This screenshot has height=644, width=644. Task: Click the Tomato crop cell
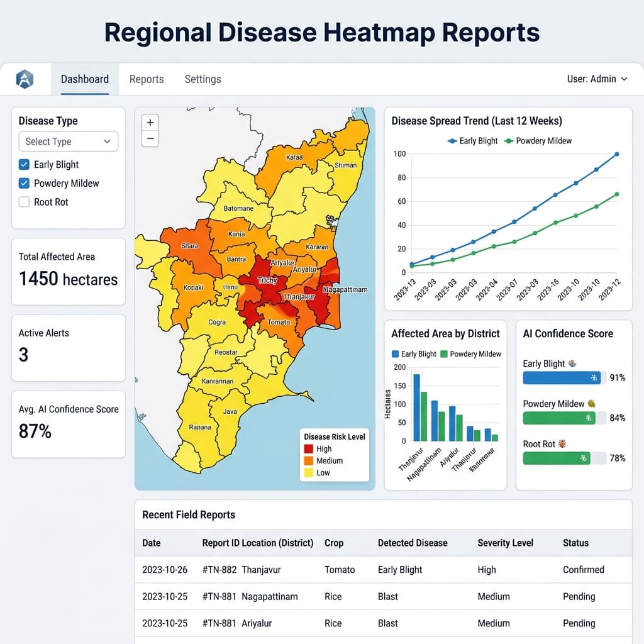(x=340, y=570)
